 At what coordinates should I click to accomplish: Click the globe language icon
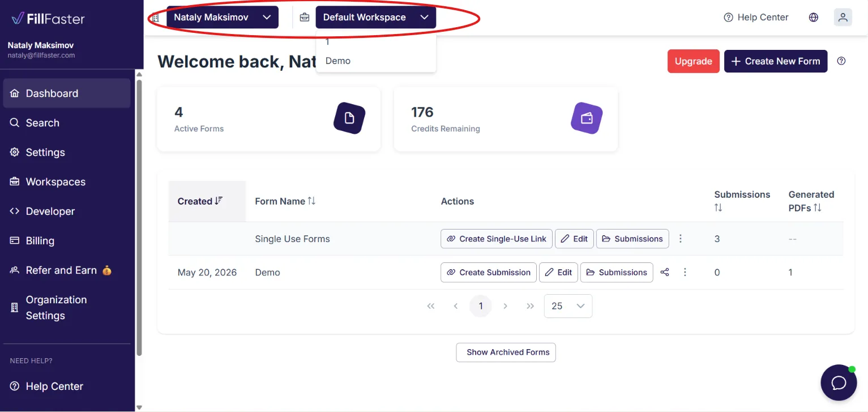point(814,17)
